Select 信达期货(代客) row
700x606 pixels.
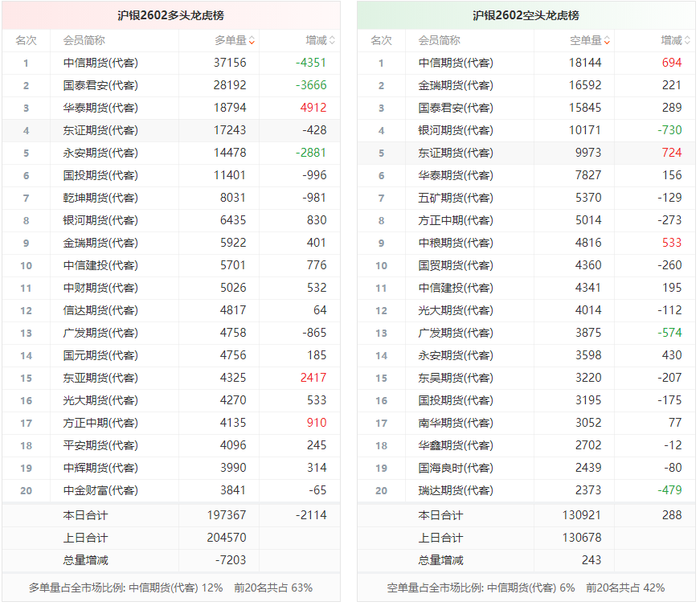(171, 310)
